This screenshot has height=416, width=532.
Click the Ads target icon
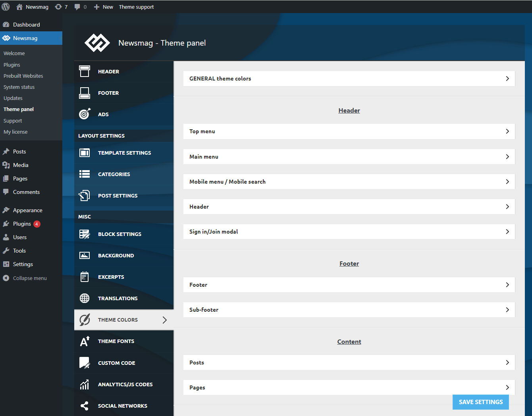click(85, 114)
